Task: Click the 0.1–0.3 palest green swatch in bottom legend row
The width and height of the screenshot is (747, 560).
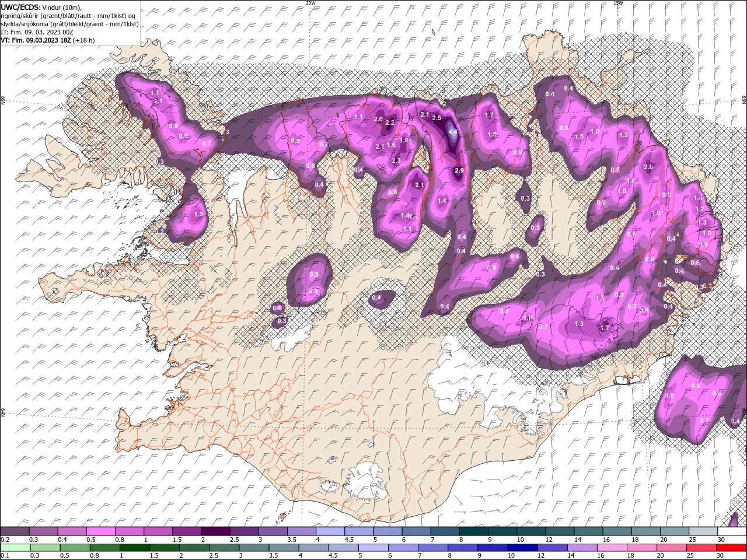Action: tap(15, 548)
